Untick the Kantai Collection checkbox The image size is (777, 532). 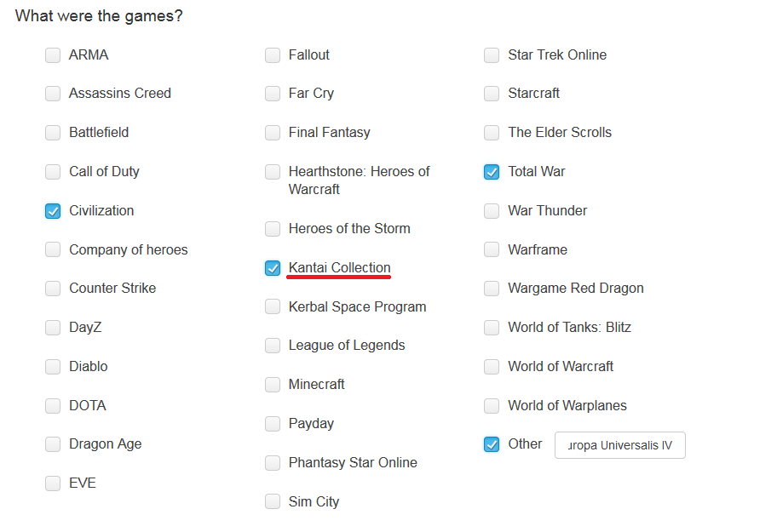tap(273, 268)
